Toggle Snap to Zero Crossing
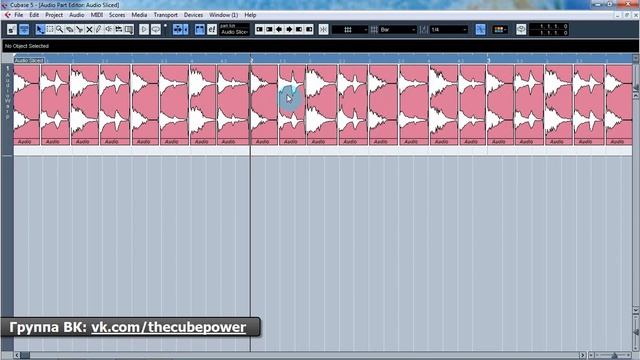Screen dimensions: 640x360 tap(323, 29)
